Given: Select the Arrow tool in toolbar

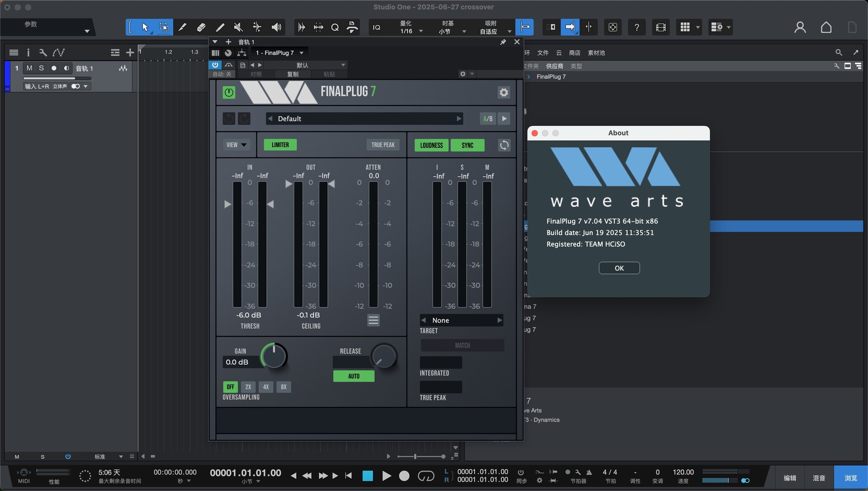Looking at the screenshot, I should [x=145, y=27].
